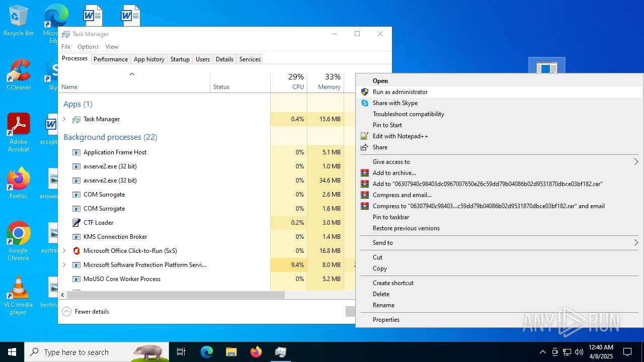644x362 pixels.
Task: Click the horizontal scrollbar thumb
Action: tap(176, 295)
